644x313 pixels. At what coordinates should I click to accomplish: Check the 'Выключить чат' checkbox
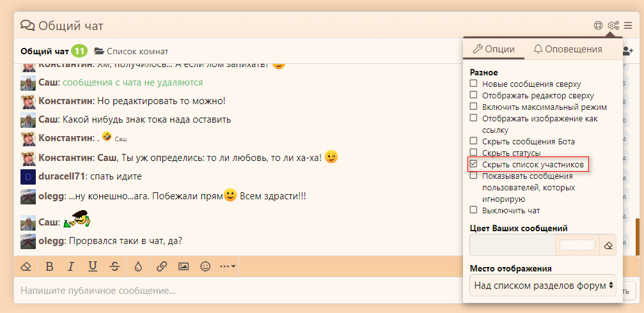point(474,210)
